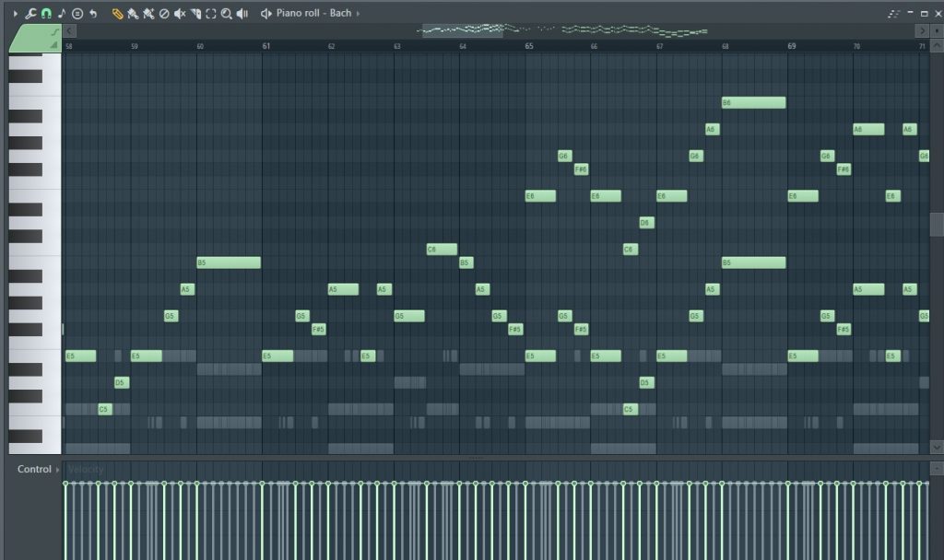This screenshot has width=944, height=560.
Task: Select the Delete tool
Action: (x=164, y=14)
